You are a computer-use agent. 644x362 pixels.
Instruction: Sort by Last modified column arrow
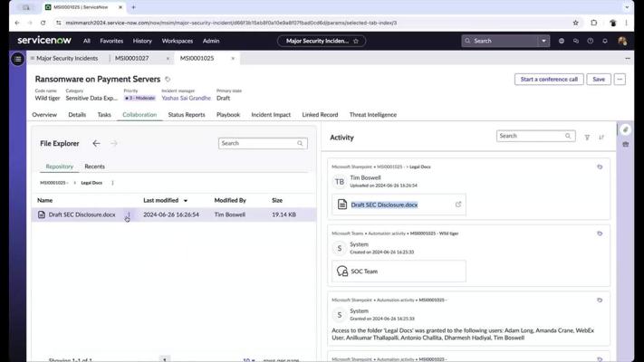click(x=186, y=200)
